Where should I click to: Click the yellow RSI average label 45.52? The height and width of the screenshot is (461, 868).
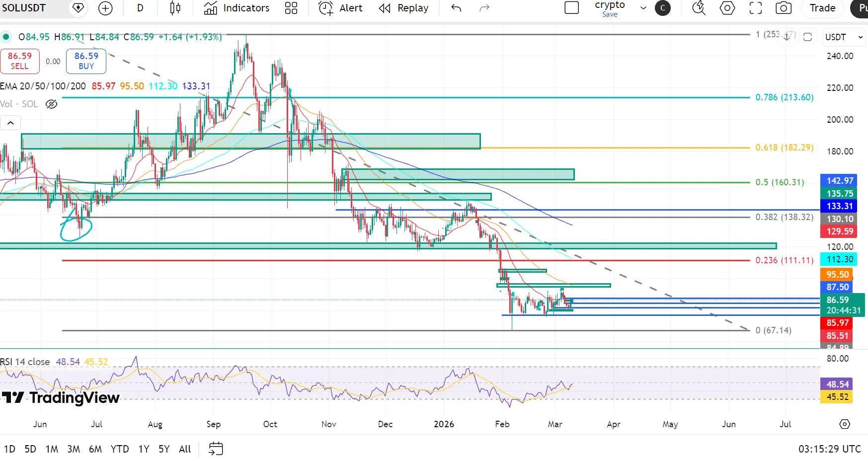tap(837, 397)
